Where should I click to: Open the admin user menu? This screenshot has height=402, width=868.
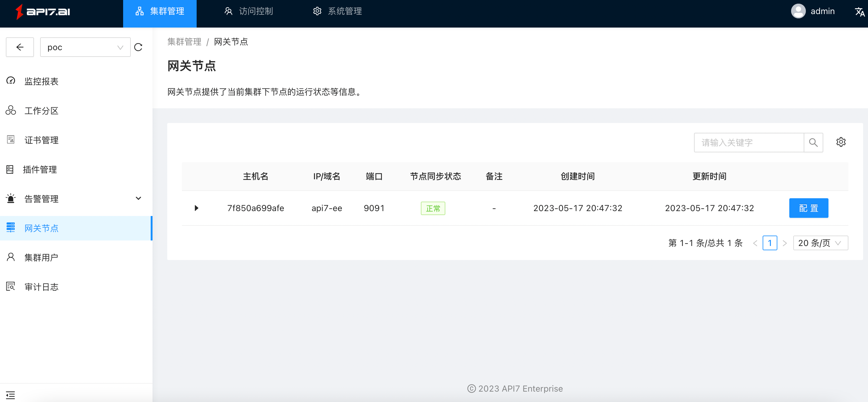click(x=813, y=11)
